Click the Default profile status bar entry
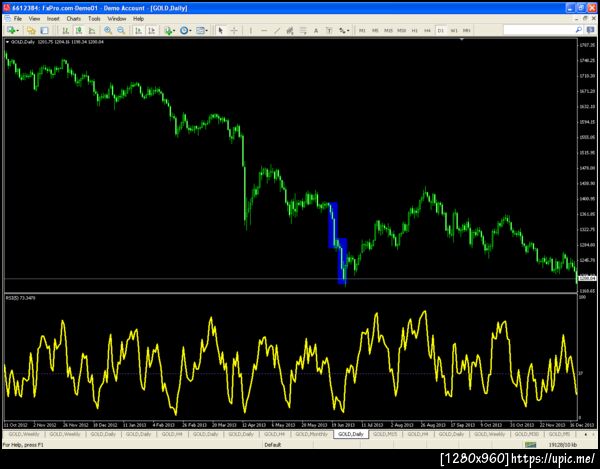The image size is (600, 469). 273,445
